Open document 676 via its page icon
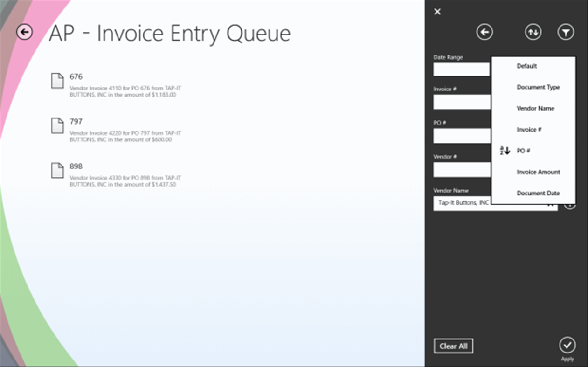The image size is (588, 367). [x=57, y=81]
